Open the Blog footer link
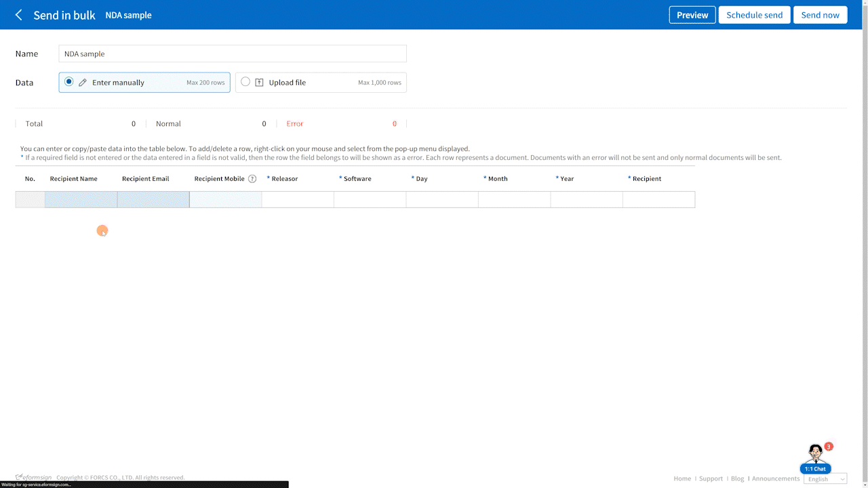Viewport: 868px width, 488px height. [x=737, y=479]
